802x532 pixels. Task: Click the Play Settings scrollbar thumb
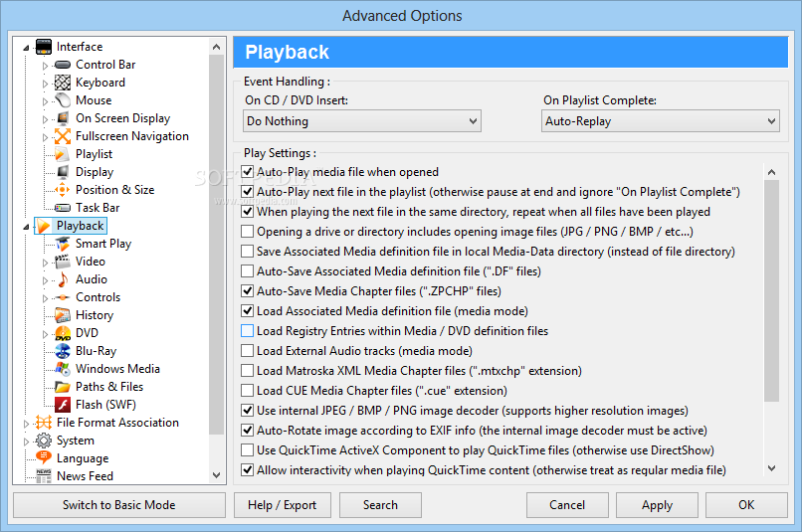tap(771, 290)
